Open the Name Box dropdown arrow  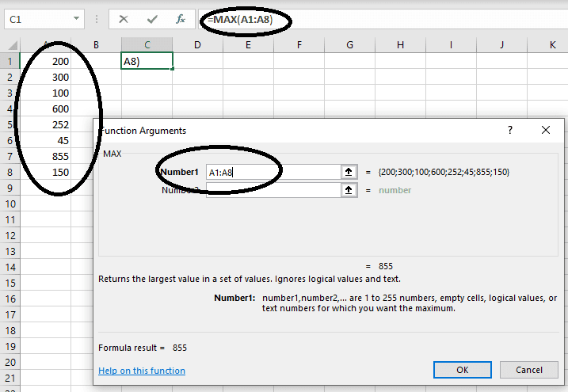[x=76, y=18]
